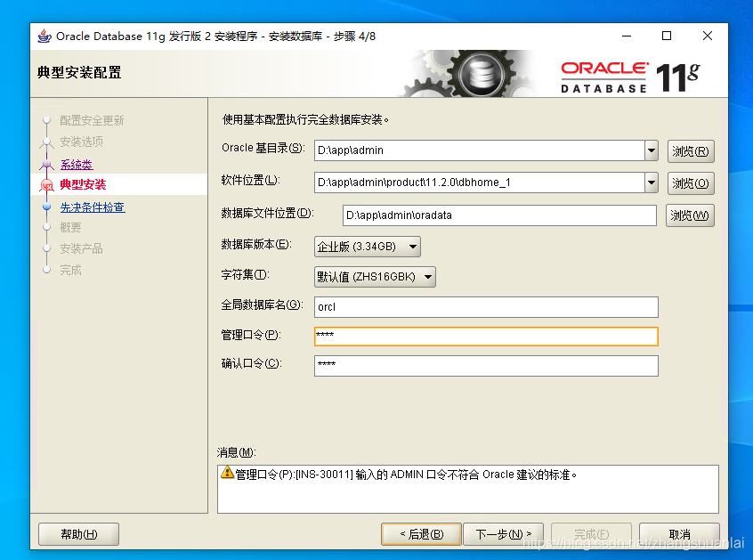Open the Oracle 基目录 dropdown arrow
Screen dimensions: 753x560
pos(652,150)
